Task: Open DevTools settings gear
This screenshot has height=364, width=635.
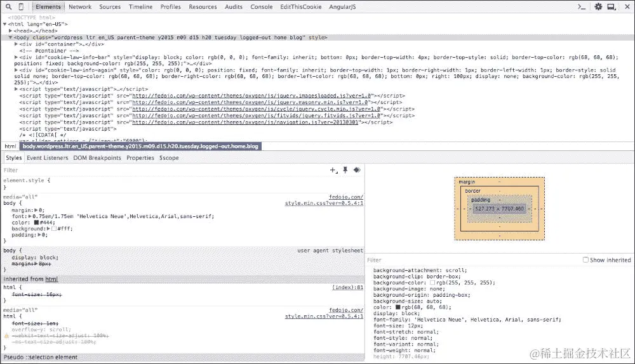Action: click(x=598, y=6)
